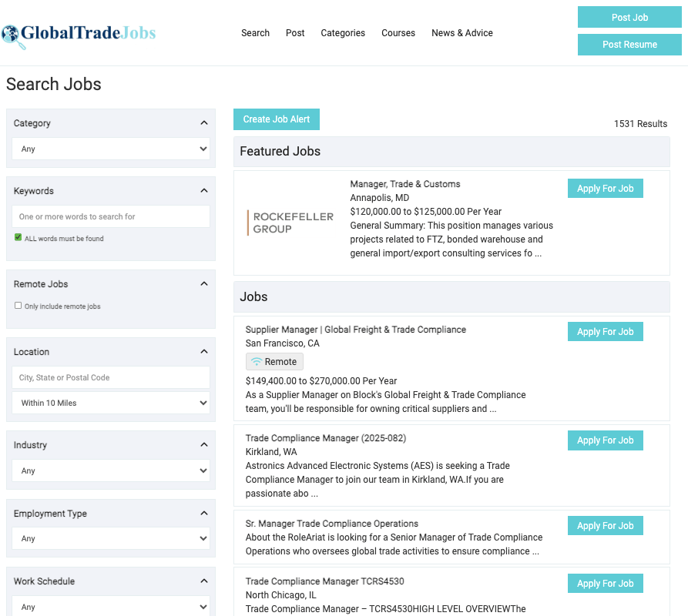Click the Kirkland, WA location text
The height and width of the screenshot is (616, 688).
pos(271,451)
